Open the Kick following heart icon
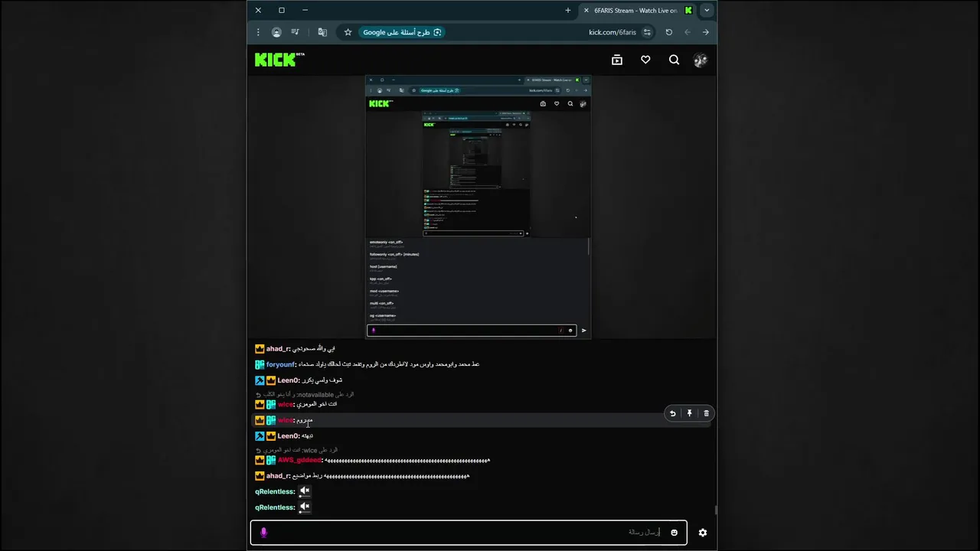The height and width of the screenshot is (551, 980). [x=645, y=60]
